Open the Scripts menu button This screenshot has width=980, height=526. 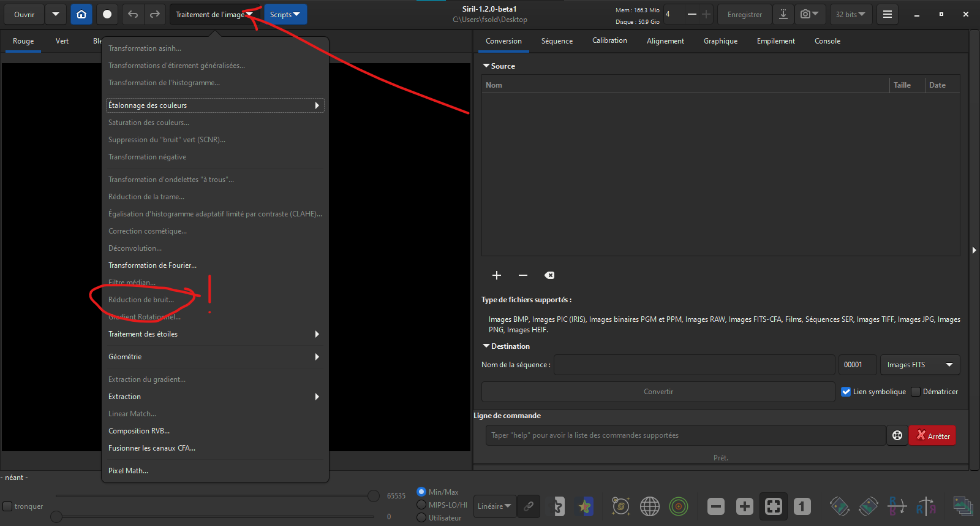pyautogui.click(x=285, y=14)
